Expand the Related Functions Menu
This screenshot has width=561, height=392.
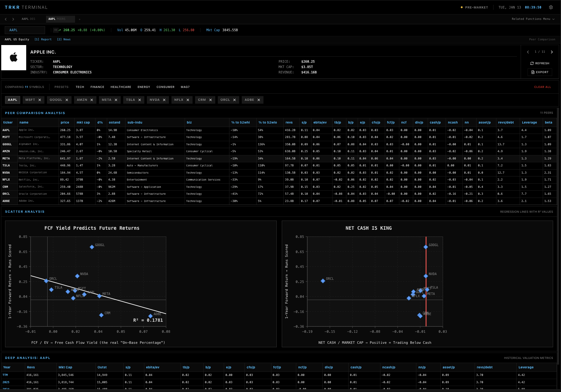click(x=533, y=19)
